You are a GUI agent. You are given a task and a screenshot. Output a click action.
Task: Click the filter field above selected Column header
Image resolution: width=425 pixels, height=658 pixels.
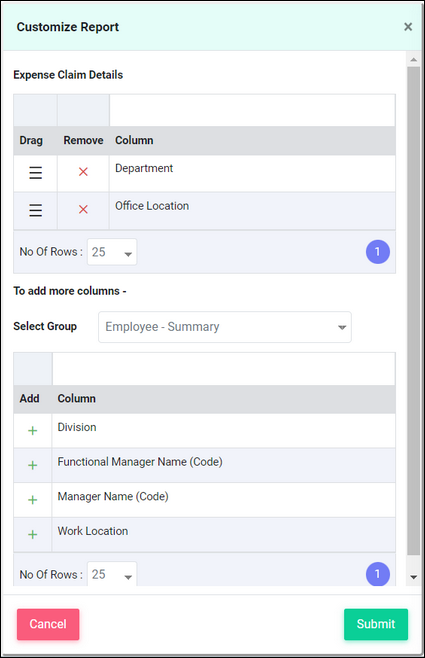point(252,110)
